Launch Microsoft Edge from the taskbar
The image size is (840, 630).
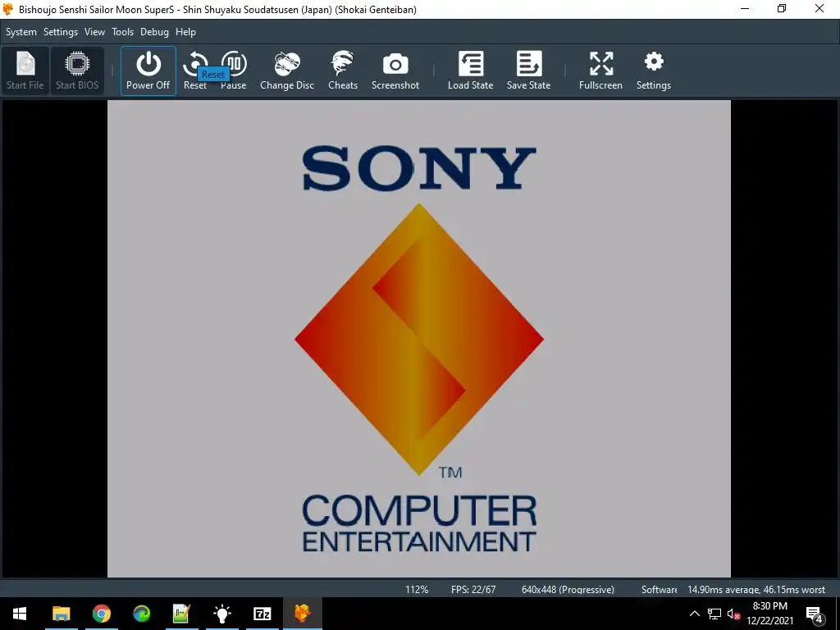point(141,614)
